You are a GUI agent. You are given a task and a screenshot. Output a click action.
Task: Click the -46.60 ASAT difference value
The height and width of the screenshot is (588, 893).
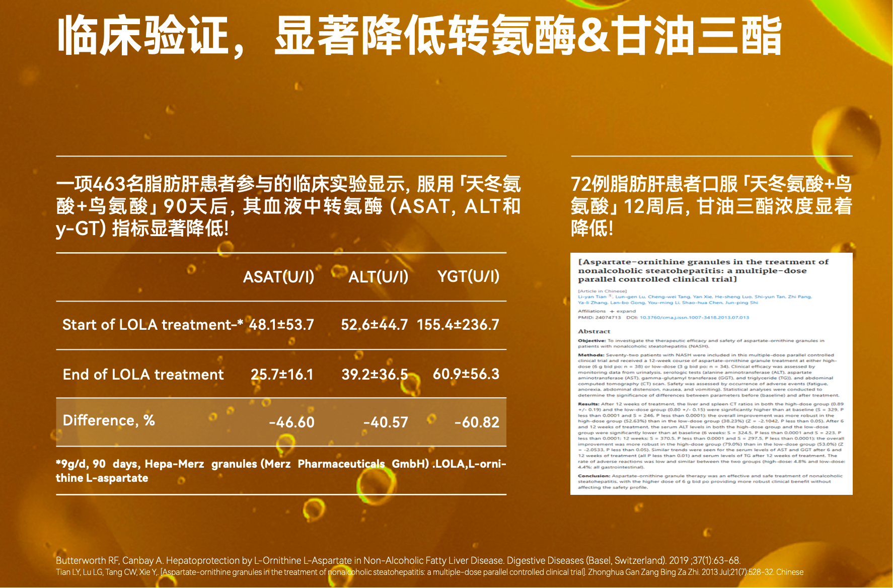pos(291,422)
